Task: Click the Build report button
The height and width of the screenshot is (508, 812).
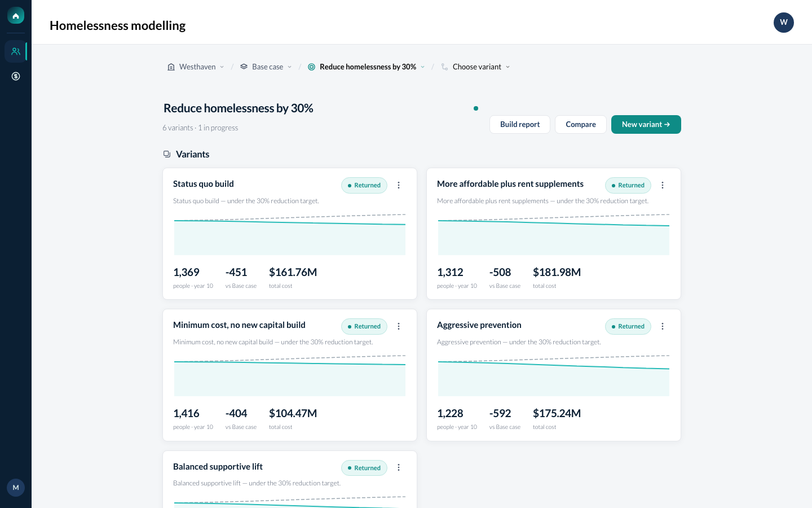Action: (x=520, y=124)
